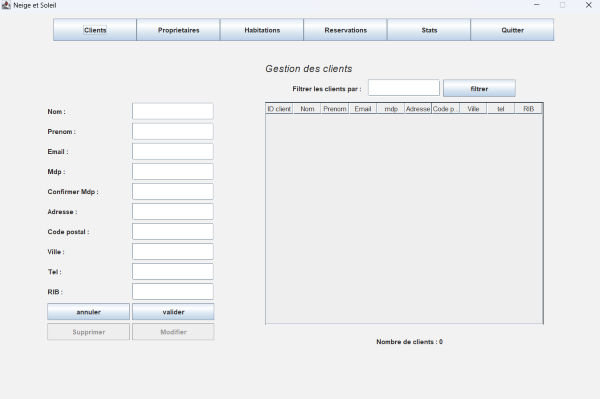Screen dimensions: 600x399
Task: Click the 'Code postal :' label
Action: click(x=68, y=232)
